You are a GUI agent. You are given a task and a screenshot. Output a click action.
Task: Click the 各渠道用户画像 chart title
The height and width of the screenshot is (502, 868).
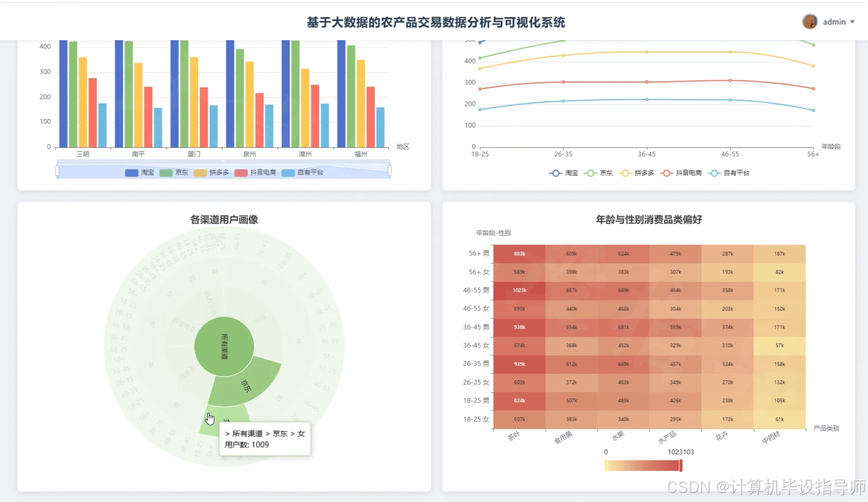224,219
